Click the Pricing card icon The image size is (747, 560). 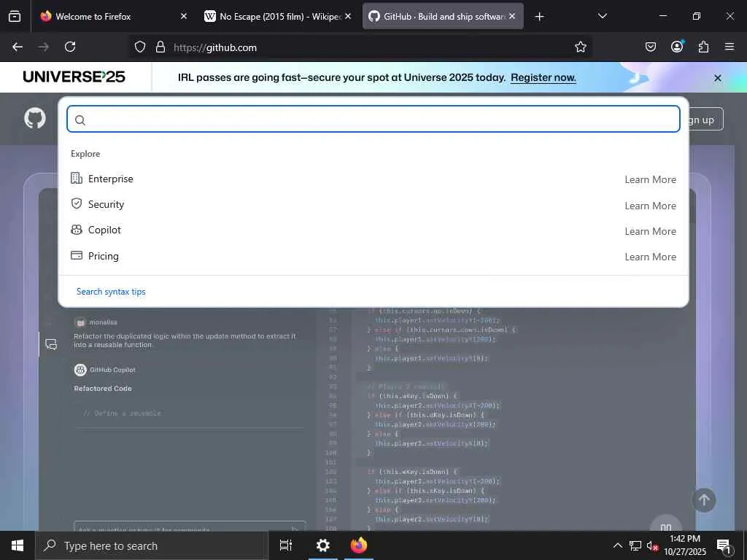(x=76, y=255)
